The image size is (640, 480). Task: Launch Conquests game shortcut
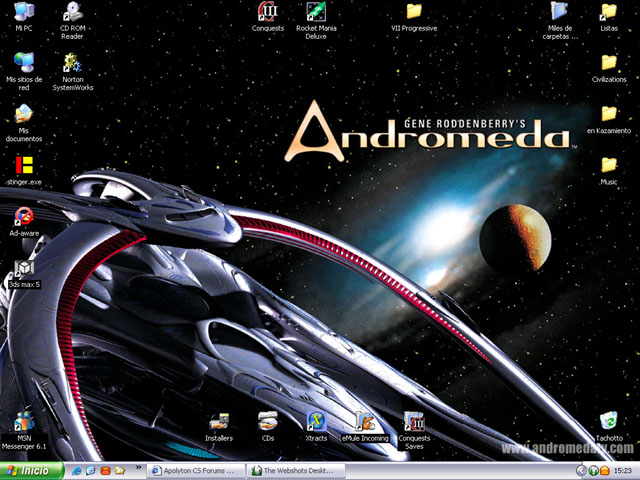pos(267,13)
